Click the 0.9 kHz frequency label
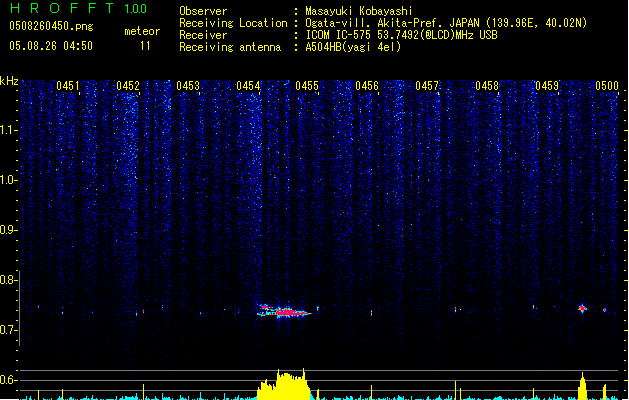The width and height of the screenshot is (629, 400). [8, 230]
